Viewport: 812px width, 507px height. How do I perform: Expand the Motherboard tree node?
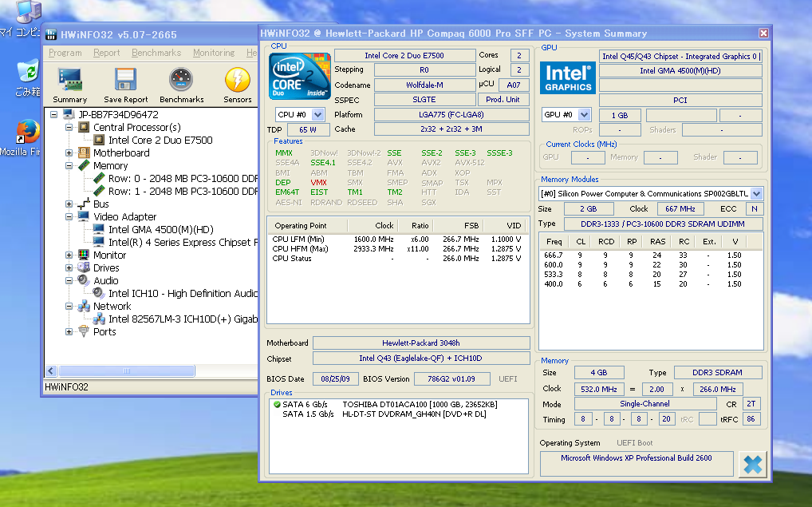click(69, 153)
